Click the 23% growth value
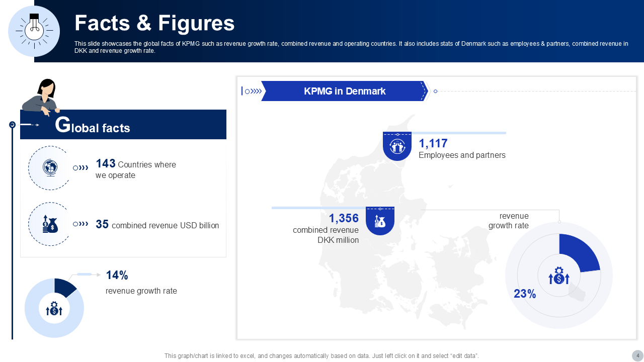644x362 pixels. (x=525, y=294)
